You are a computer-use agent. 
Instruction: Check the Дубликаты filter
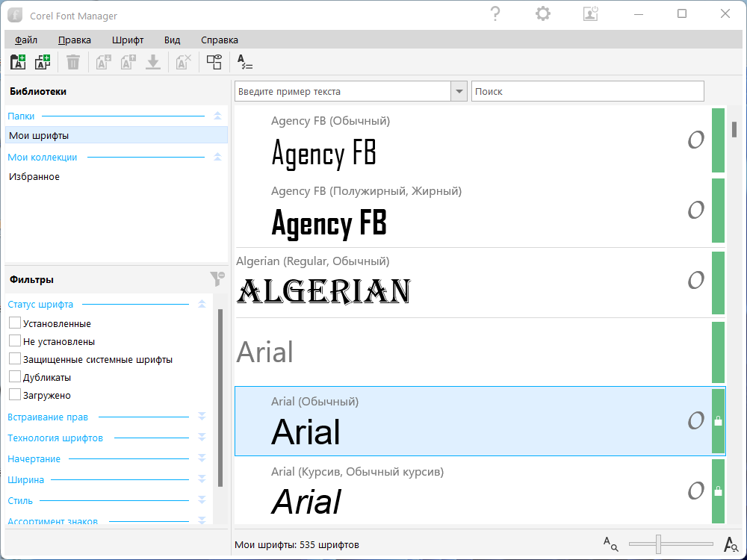pos(15,376)
